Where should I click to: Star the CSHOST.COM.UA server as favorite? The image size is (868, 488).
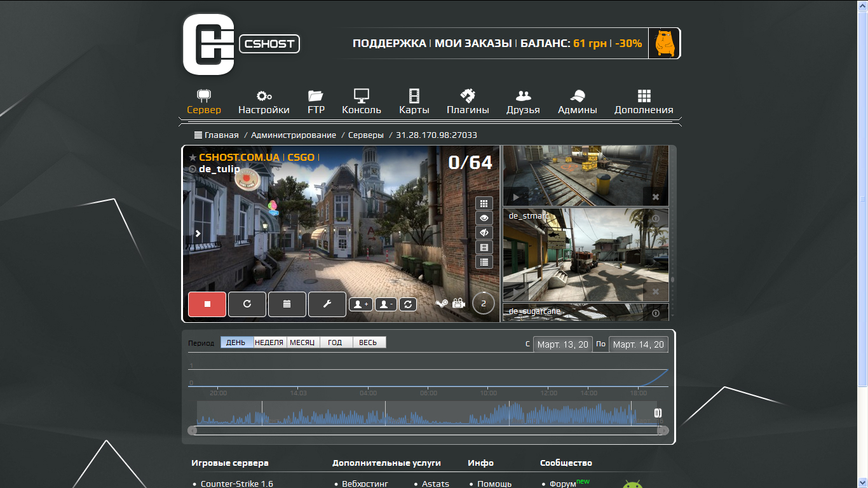coord(193,157)
